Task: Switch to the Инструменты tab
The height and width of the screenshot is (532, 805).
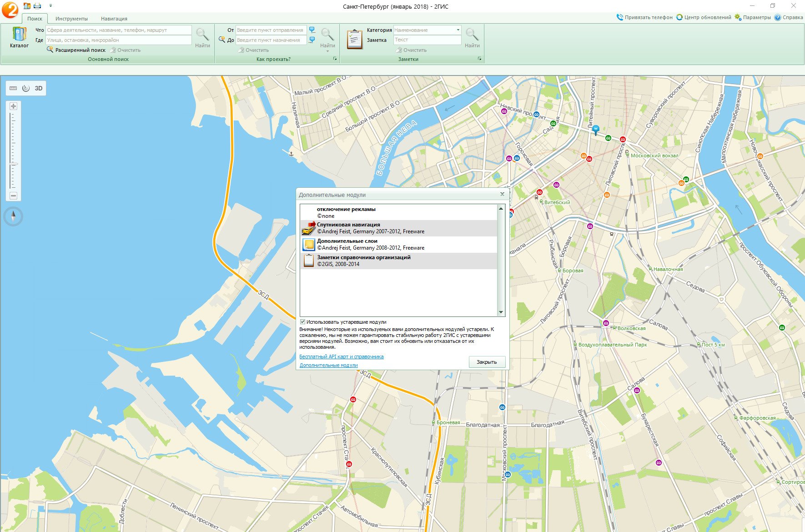Action: [71, 19]
